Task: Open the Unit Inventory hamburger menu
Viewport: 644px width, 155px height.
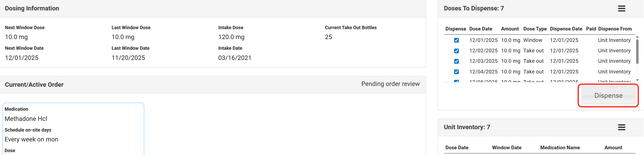Action: (622, 127)
